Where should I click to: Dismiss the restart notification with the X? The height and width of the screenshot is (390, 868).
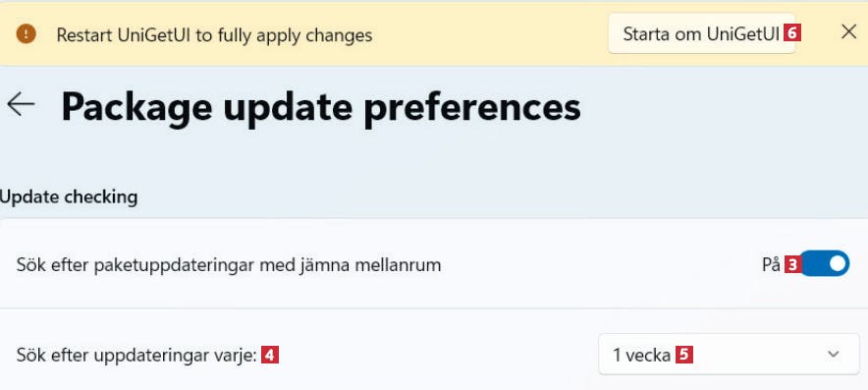[848, 32]
